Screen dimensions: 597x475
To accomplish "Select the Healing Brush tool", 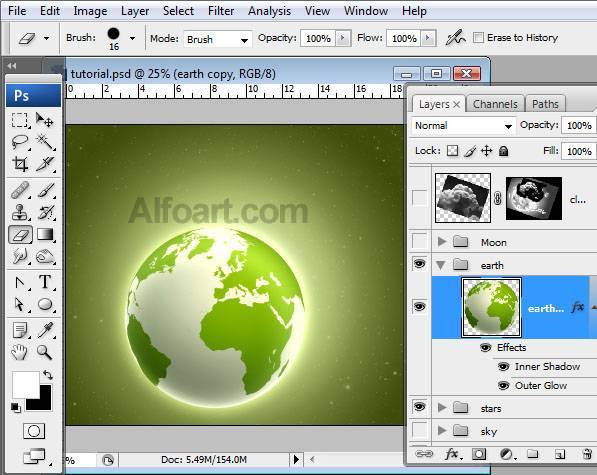I will pos(20,190).
